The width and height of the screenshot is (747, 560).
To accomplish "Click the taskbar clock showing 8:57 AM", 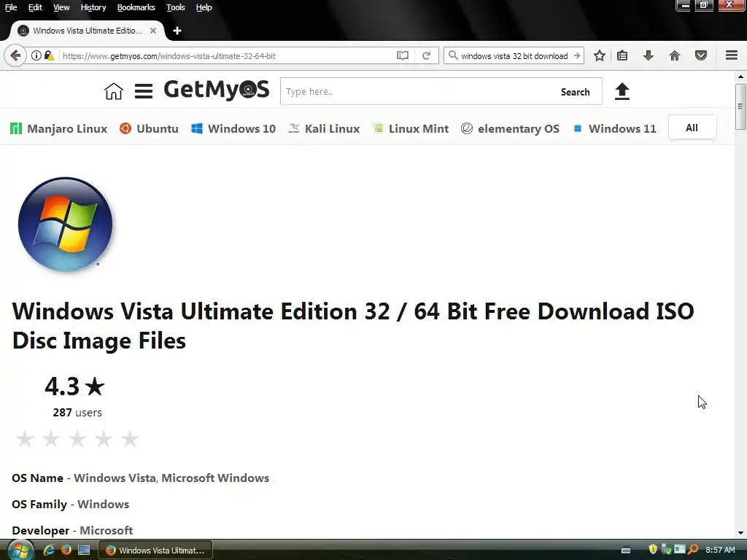I will click(x=720, y=550).
